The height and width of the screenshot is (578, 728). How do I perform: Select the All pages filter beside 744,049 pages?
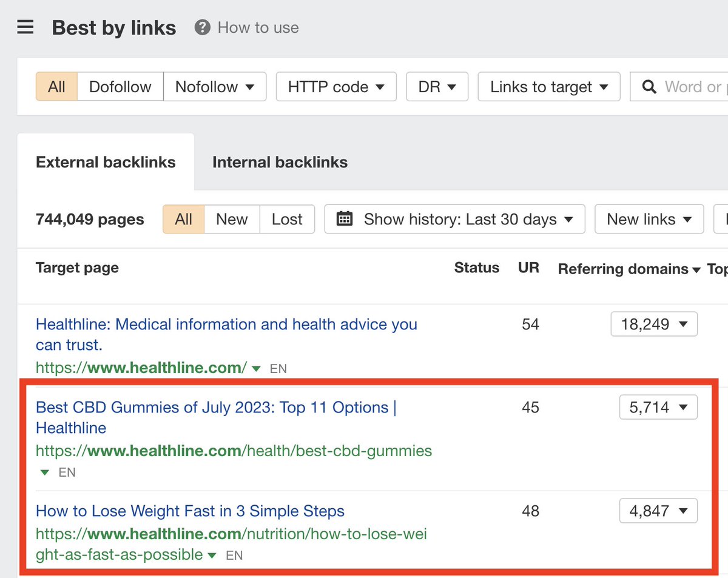[183, 219]
